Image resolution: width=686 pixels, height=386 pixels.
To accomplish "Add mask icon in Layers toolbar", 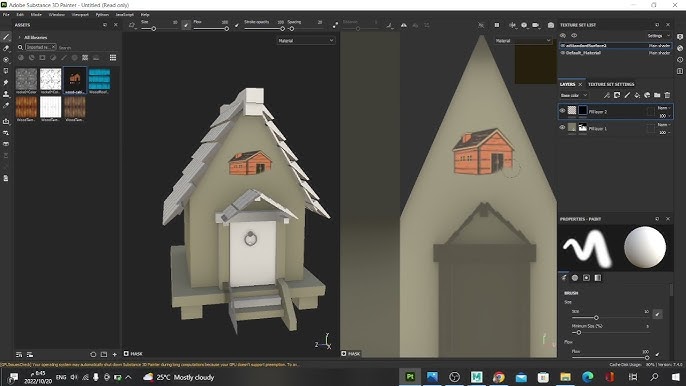I will tap(617, 95).
